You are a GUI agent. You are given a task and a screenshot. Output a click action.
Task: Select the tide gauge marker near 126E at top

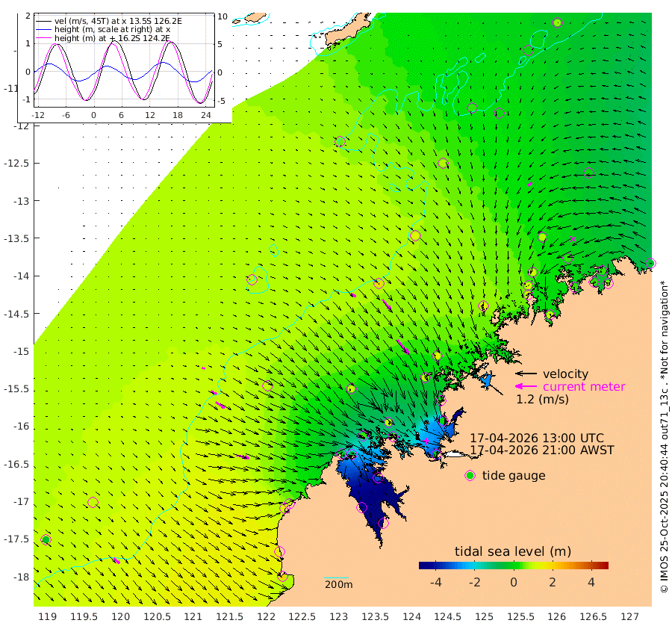point(557,22)
